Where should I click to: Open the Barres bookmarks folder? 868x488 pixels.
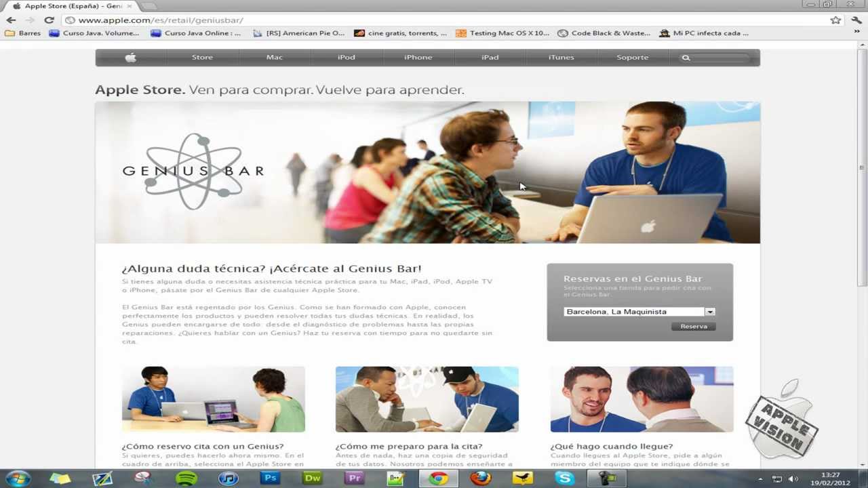(22, 33)
